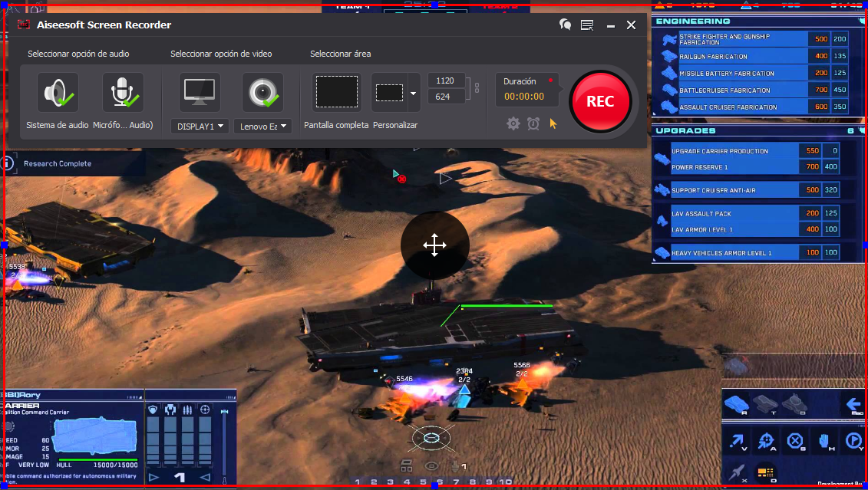
Task: Click the sensor eye icon at bottom
Action: (x=431, y=465)
